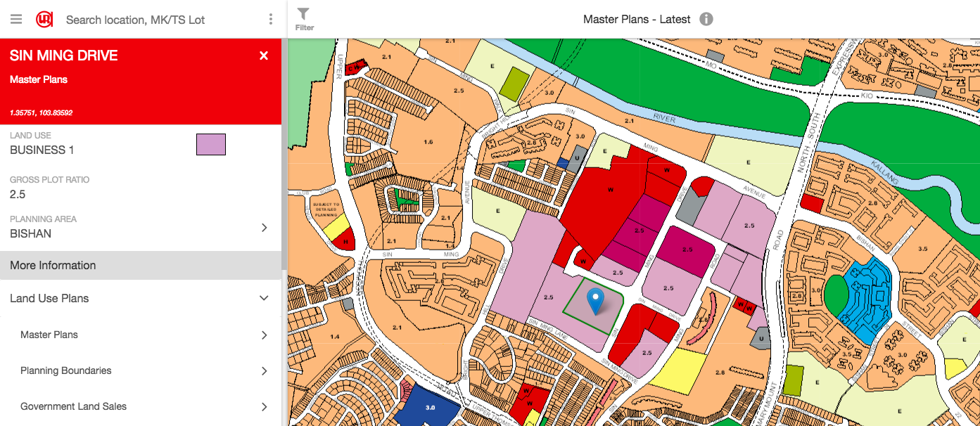Collapse the Land Use Plans section
980x426 pixels.
[141, 298]
